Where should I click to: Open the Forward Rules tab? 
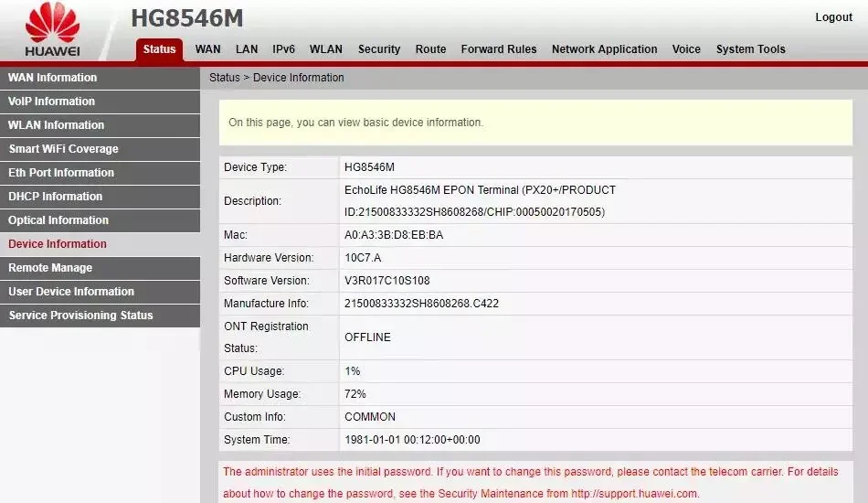point(499,49)
